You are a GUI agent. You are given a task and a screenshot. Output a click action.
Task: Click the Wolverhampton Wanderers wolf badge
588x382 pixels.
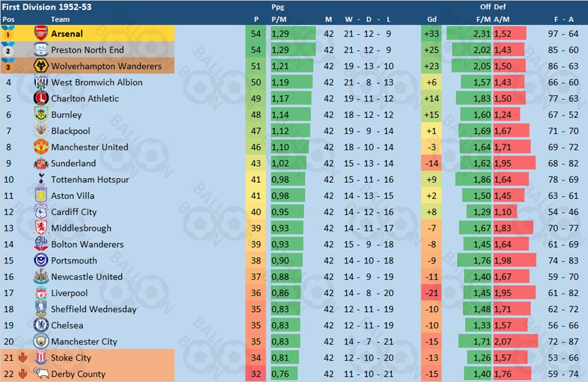[x=41, y=66]
